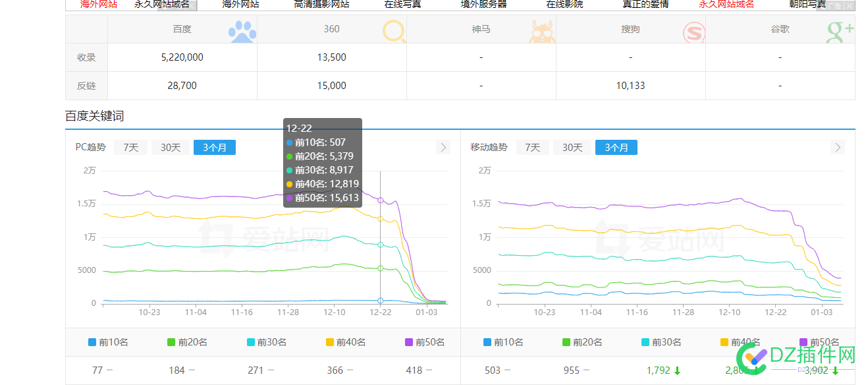Select the 7天 tab for PC trend

pos(130,147)
